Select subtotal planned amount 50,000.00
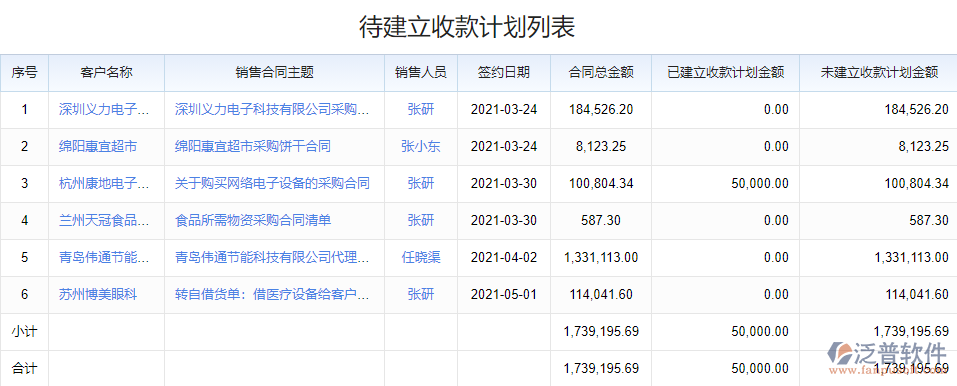 [x=760, y=332]
